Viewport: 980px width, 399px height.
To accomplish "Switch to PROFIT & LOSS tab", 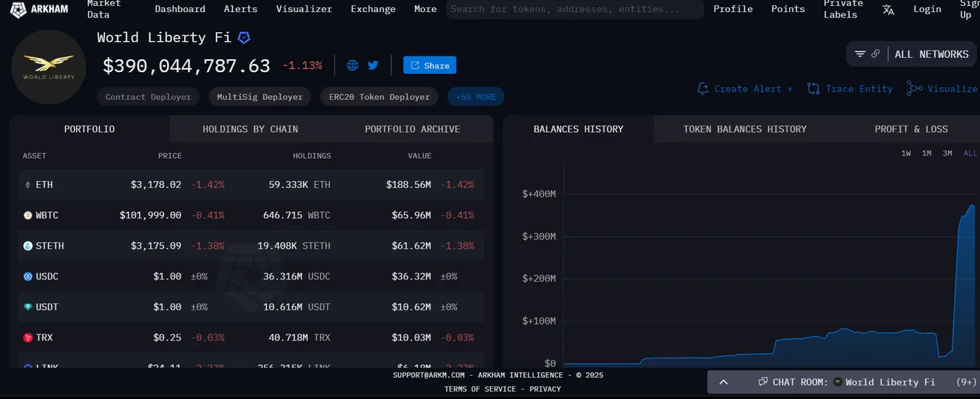I will [x=911, y=129].
